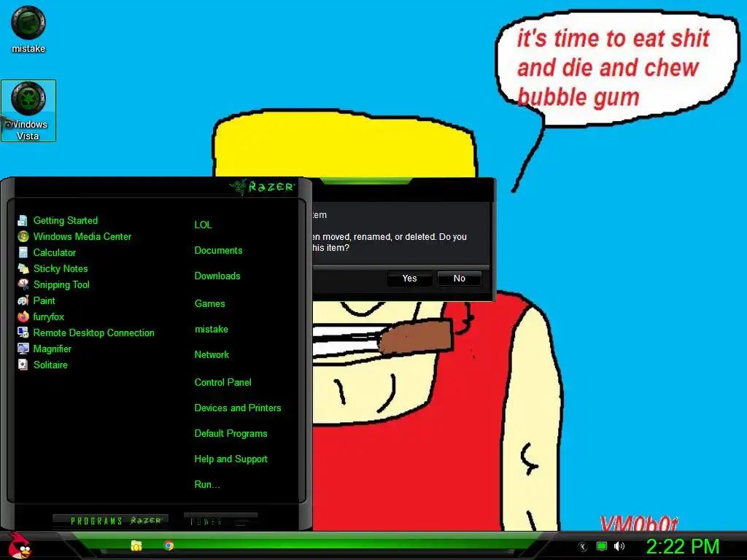Click Run... in the start menu
Screen dimensions: 747x560
point(206,485)
